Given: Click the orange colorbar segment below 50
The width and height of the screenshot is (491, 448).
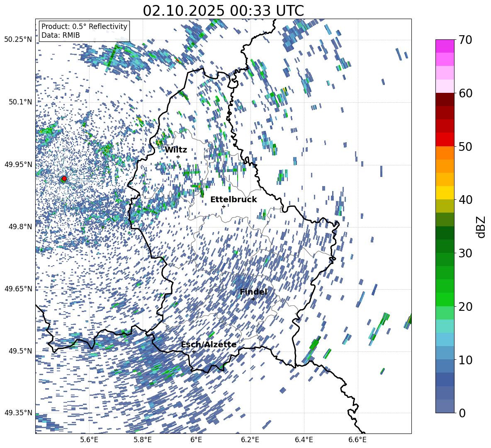Looking at the screenshot, I should coord(445,153).
